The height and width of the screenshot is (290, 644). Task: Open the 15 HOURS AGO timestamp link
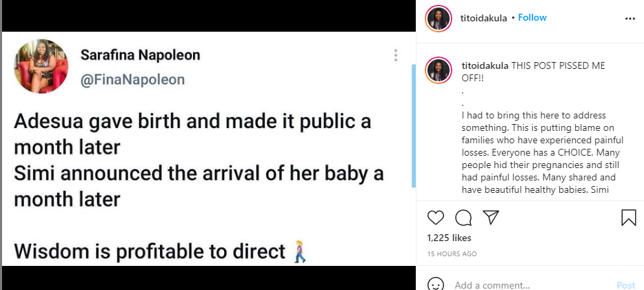pos(452,254)
